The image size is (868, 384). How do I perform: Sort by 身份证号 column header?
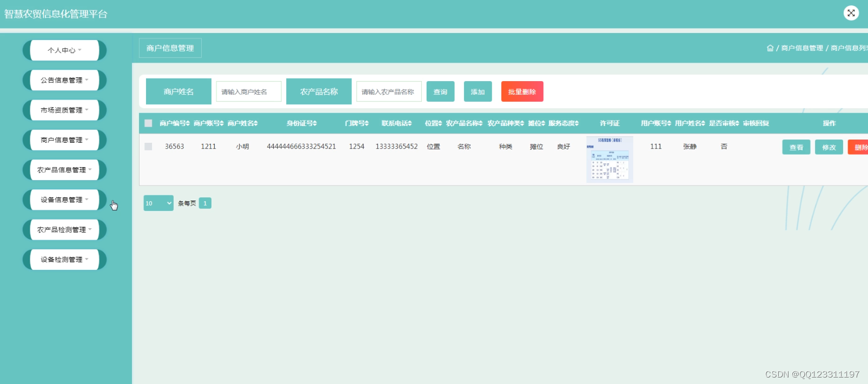[302, 123]
